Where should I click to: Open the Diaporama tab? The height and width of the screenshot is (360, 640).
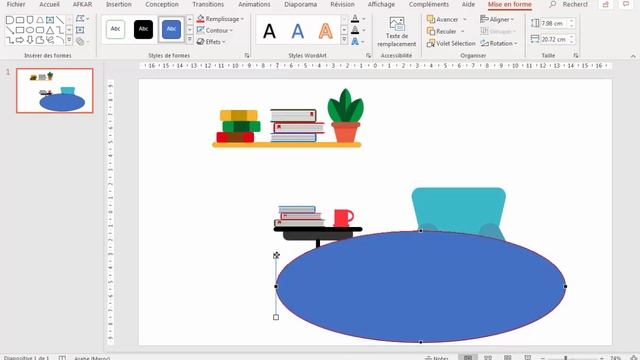click(x=301, y=4)
